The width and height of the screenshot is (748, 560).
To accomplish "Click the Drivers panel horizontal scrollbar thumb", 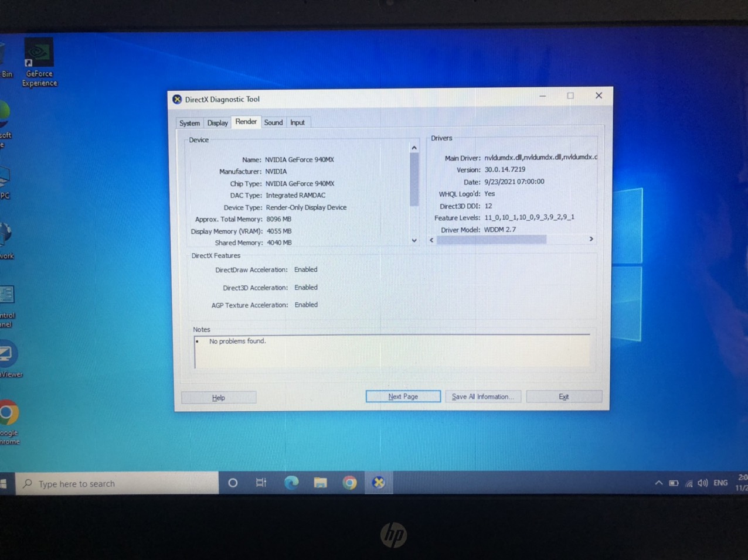I will pos(491,240).
